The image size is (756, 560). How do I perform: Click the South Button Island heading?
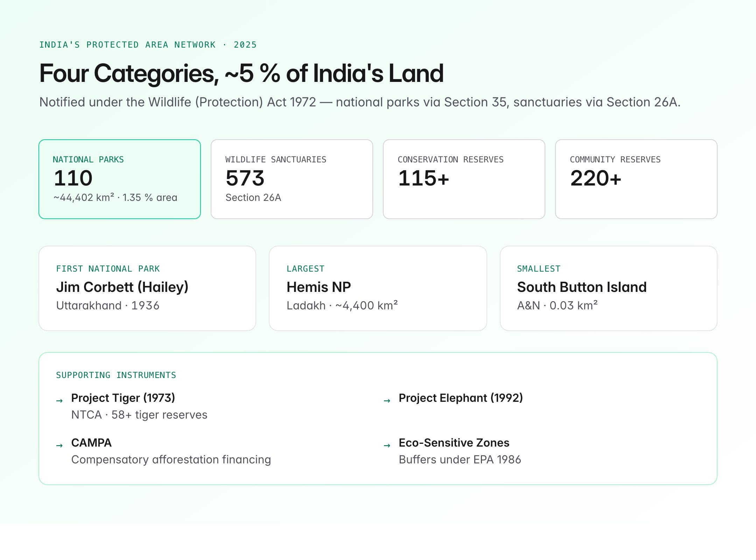click(582, 287)
